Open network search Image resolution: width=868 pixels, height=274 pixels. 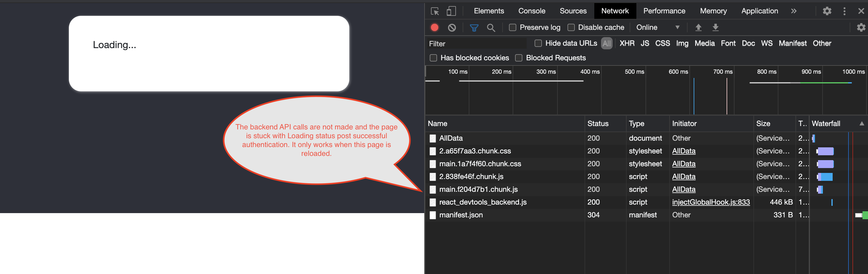[x=491, y=28]
